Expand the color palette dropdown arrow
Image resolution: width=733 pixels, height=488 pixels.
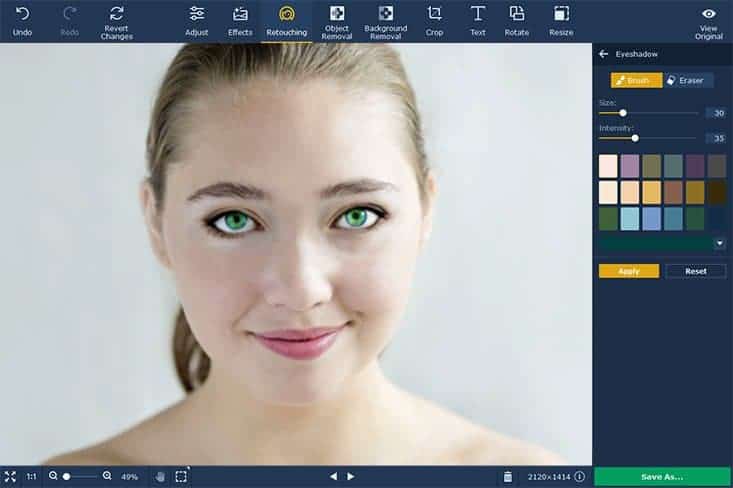pyautogui.click(x=719, y=243)
